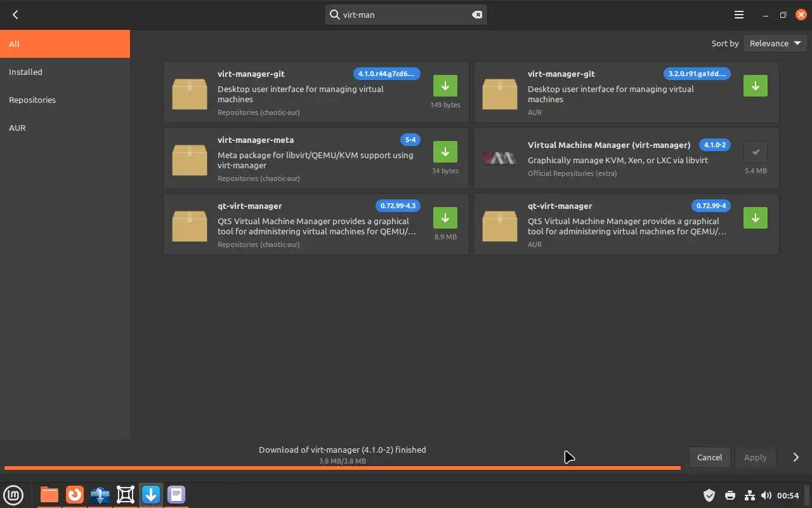Cancel the pending transaction
The image size is (812, 508).
click(x=709, y=457)
